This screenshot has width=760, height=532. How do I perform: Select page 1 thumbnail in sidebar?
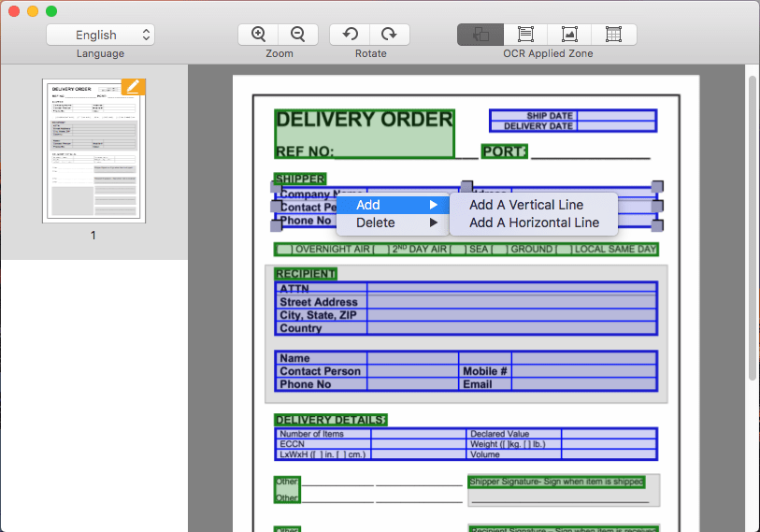94,151
